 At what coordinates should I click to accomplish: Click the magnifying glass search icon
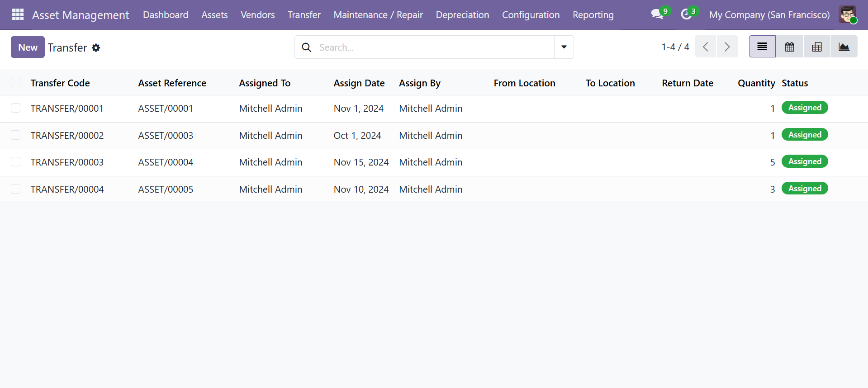click(x=306, y=47)
